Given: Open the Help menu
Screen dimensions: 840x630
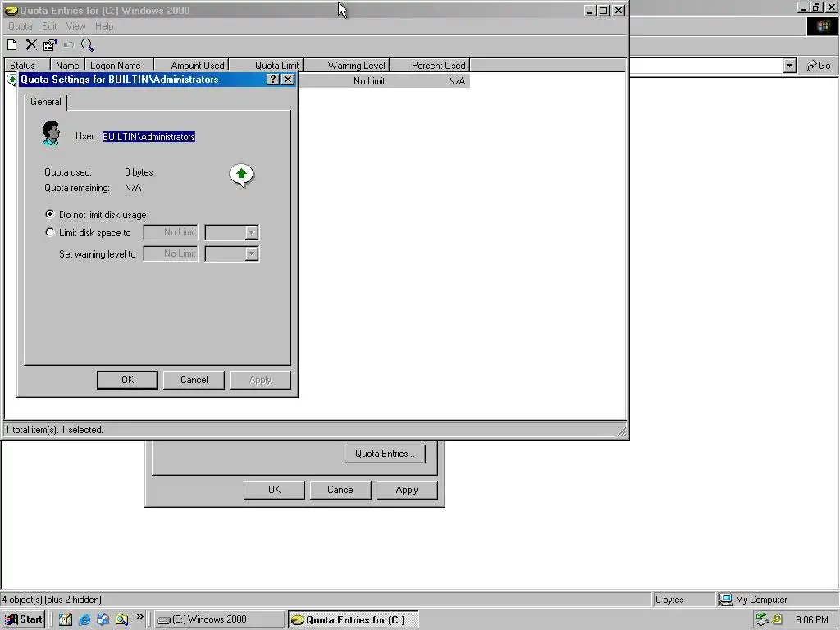Looking at the screenshot, I should click(104, 26).
